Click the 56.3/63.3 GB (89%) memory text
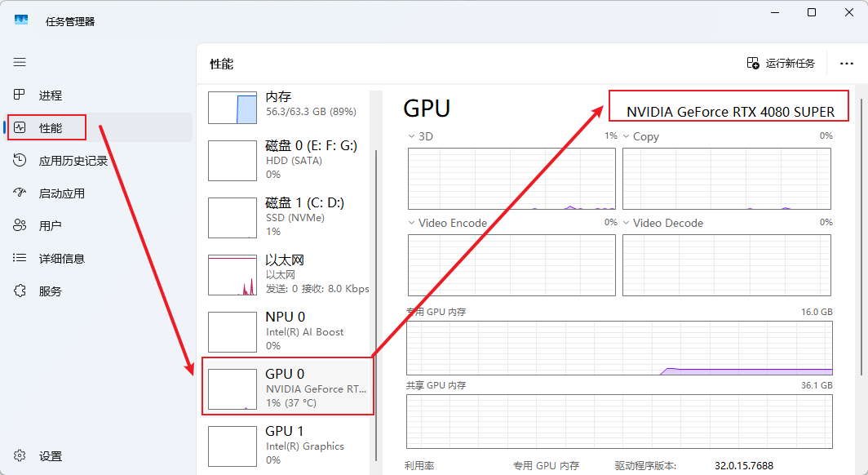Image resolution: width=868 pixels, height=475 pixels. click(311, 111)
